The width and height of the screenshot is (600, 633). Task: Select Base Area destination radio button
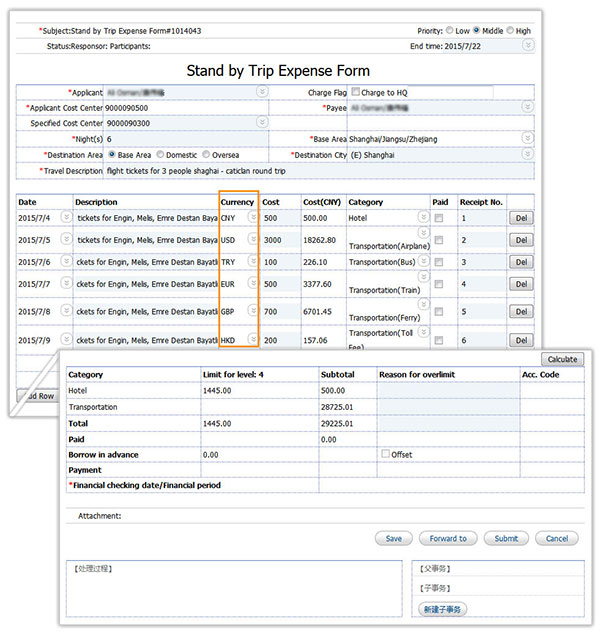[112, 155]
